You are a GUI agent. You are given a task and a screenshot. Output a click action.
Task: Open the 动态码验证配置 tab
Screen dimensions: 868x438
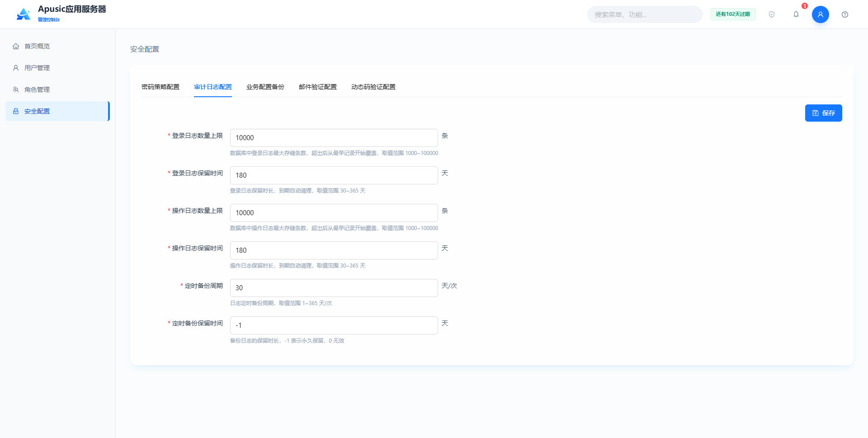click(x=373, y=87)
